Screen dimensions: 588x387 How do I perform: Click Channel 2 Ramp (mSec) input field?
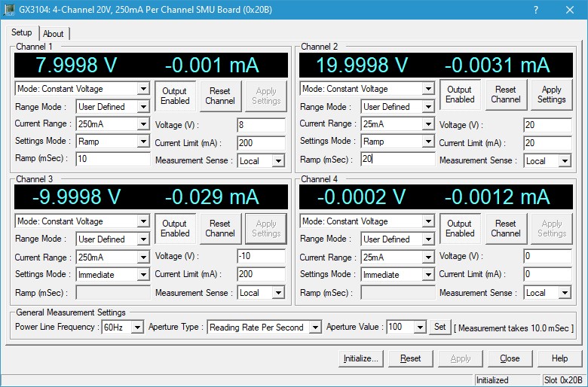point(397,159)
